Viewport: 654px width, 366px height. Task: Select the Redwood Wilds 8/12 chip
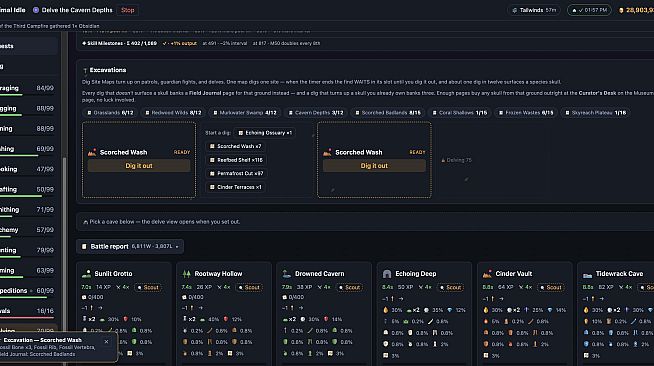(x=173, y=113)
